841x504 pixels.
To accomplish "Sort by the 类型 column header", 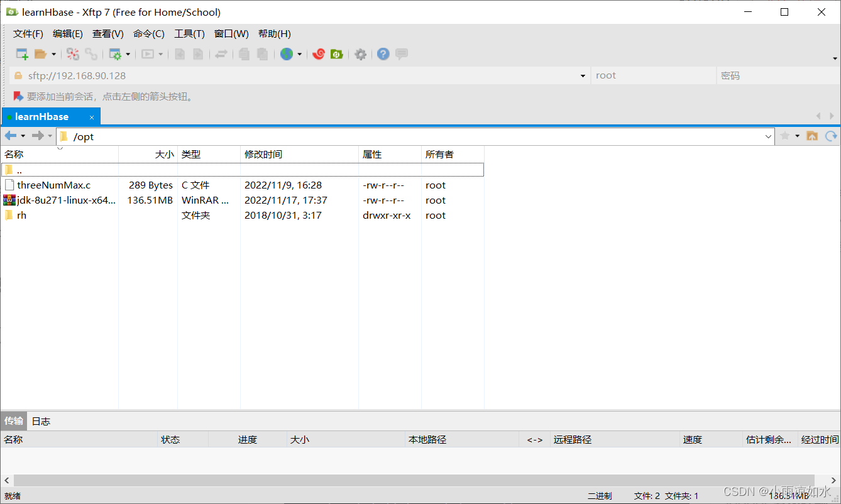I will [209, 154].
